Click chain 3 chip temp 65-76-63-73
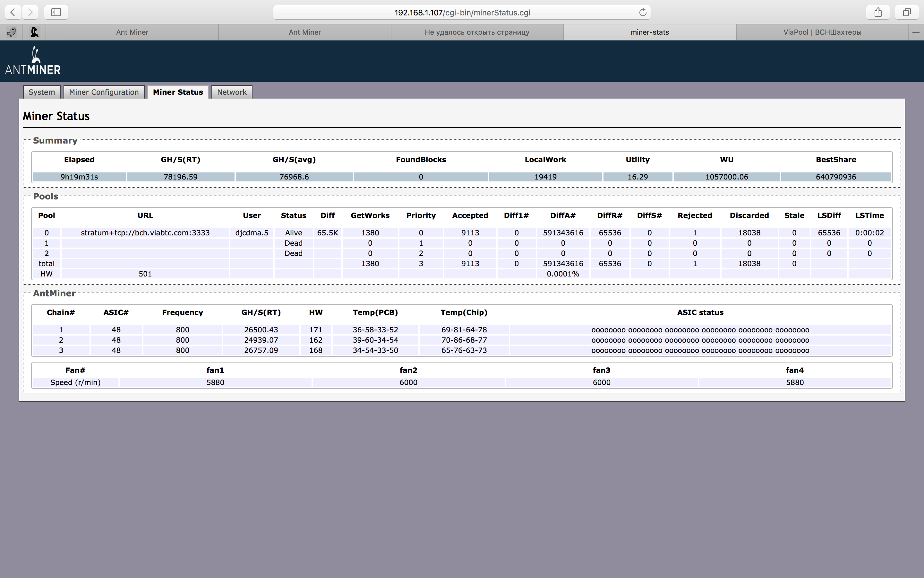Screen dimensions: 924x578 coord(464,351)
